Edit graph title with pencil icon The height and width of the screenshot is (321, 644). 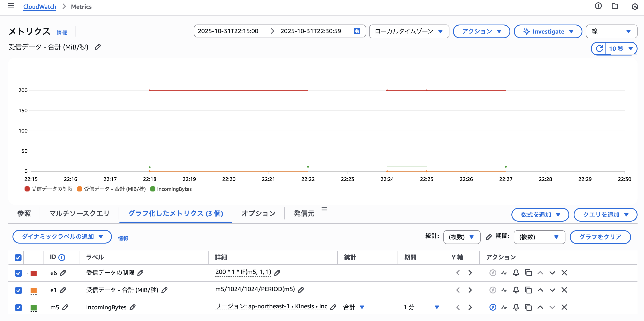98,47
